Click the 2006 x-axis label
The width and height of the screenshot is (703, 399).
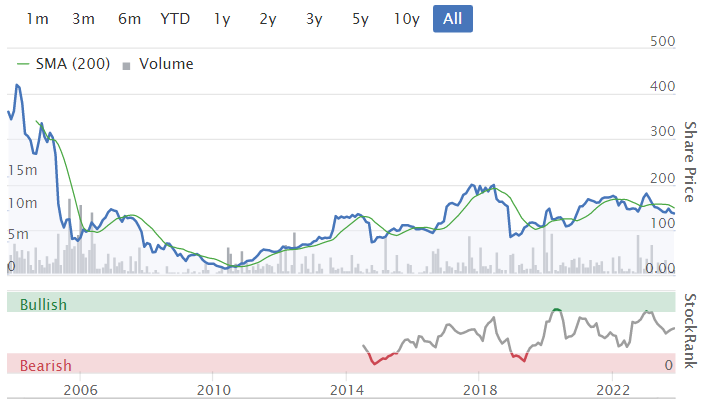coord(80,390)
